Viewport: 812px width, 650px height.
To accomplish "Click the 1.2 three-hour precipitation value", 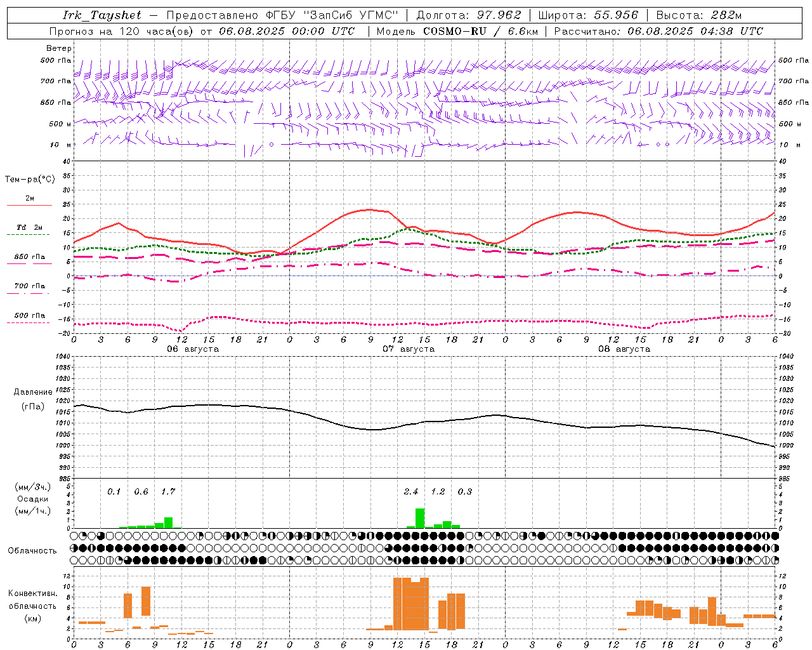I will [x=438, y=492].
